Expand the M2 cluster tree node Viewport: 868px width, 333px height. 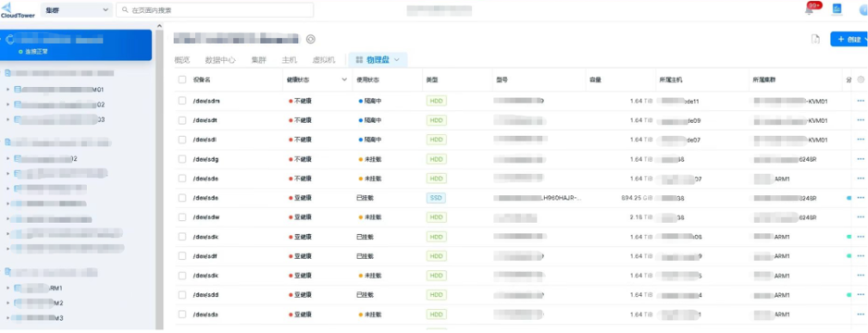7,303
